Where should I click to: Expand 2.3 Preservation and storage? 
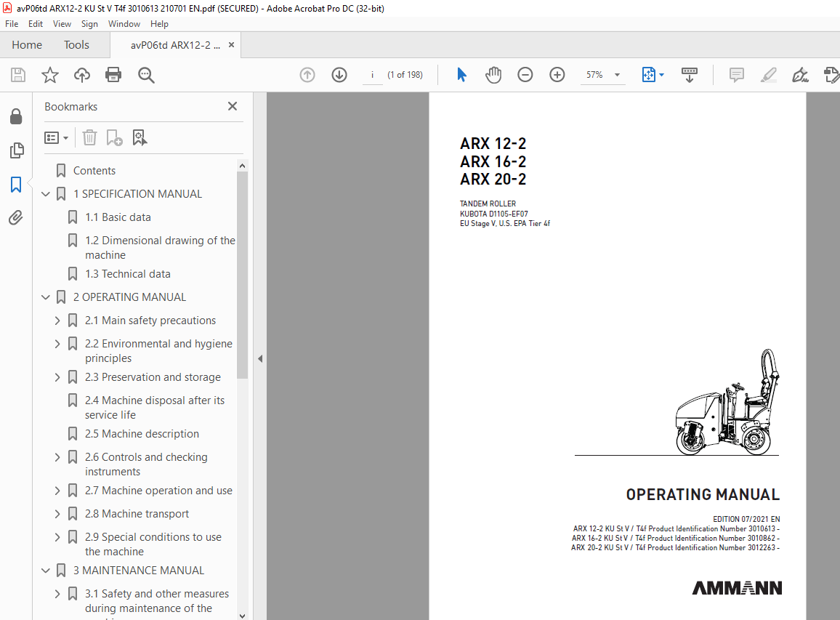[57, 377]
